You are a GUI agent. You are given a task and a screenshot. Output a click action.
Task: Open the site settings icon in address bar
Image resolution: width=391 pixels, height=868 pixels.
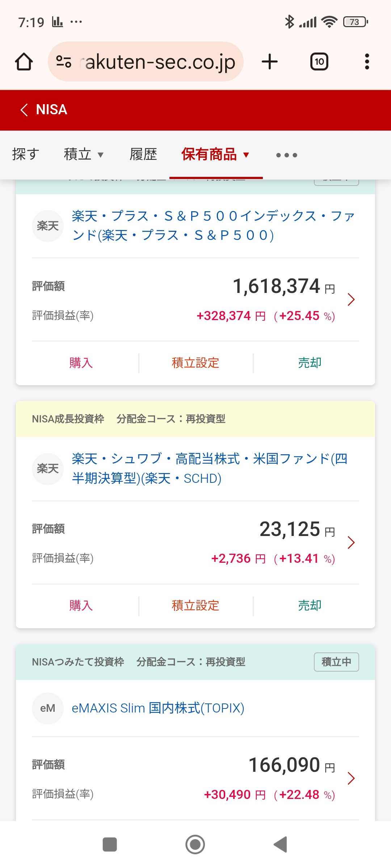64,62
